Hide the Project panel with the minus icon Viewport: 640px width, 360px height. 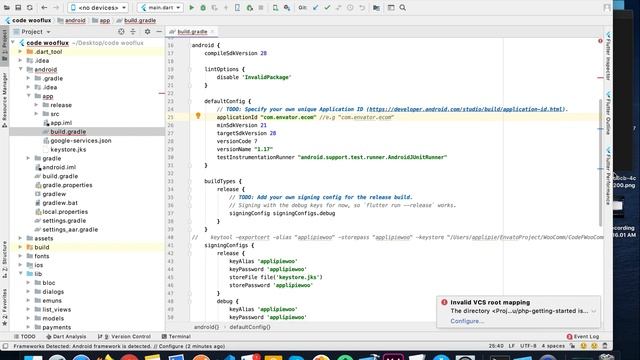[x=159, y=31]
